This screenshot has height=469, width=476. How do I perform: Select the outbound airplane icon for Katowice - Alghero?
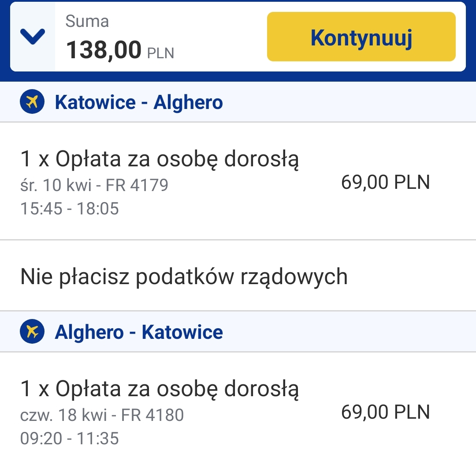point(32,101)
